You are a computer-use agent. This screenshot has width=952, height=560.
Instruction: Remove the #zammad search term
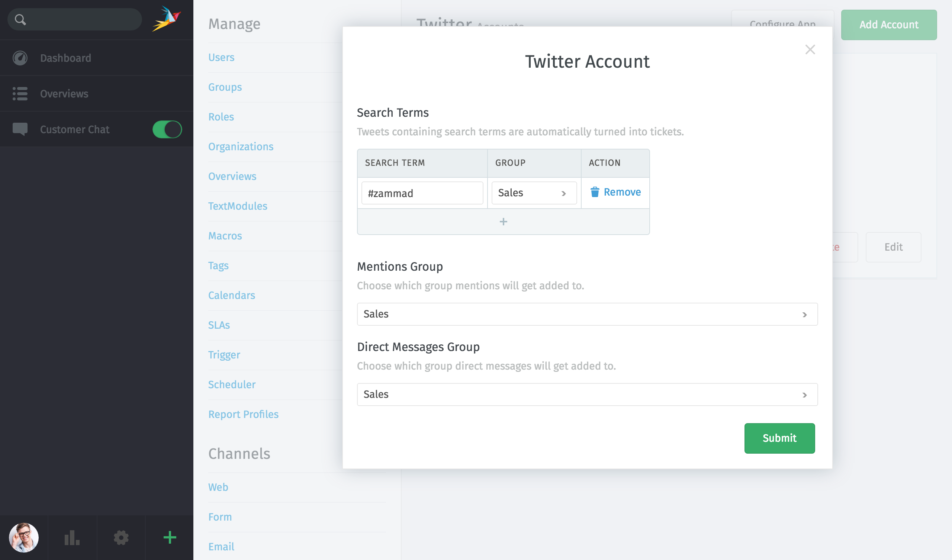[x=615, y=192]
